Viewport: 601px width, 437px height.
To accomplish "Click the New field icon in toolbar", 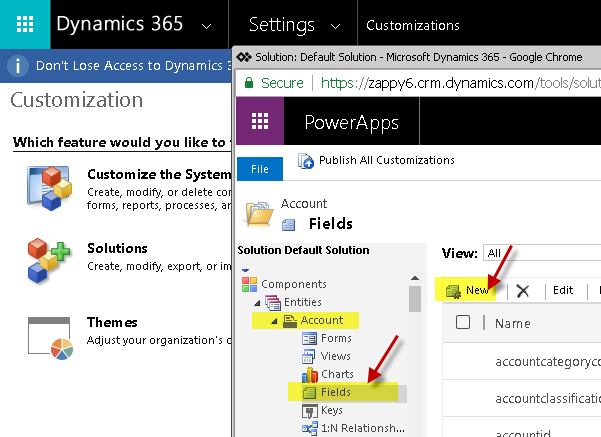I will [x=453, y=291].
